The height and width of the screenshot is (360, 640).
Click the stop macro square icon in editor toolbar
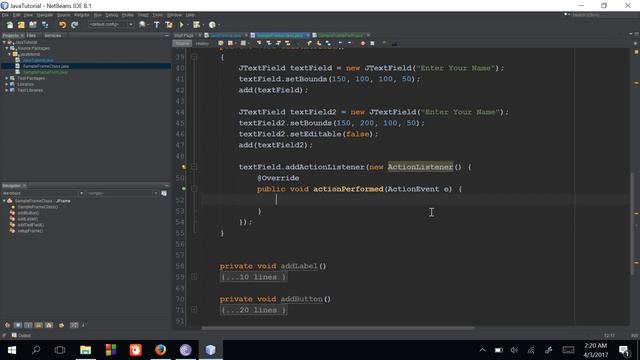372,43
